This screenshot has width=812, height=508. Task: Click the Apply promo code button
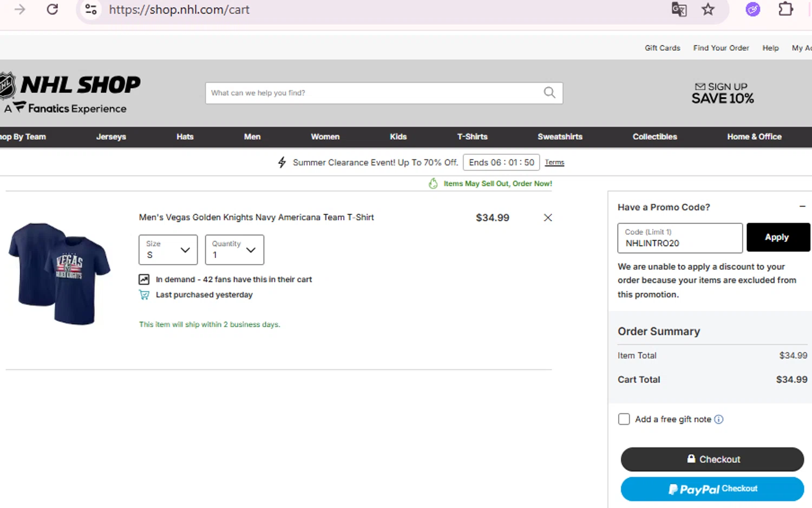coord(778,237)
